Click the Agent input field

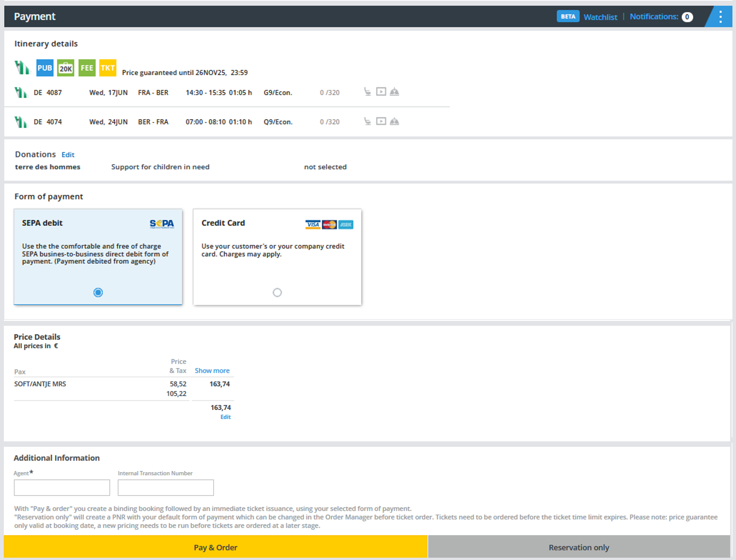[62, 487]
